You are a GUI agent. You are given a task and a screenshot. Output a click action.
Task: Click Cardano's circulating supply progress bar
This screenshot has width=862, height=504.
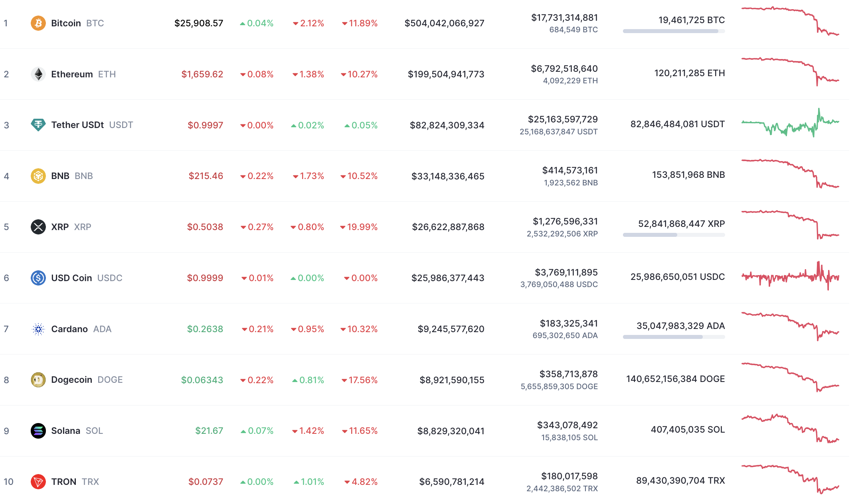(x=673, y=337)
